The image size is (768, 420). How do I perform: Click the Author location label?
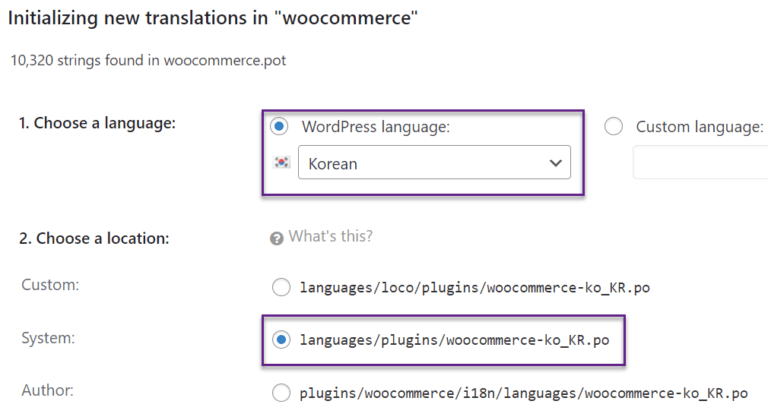click(x=48, y=390)
